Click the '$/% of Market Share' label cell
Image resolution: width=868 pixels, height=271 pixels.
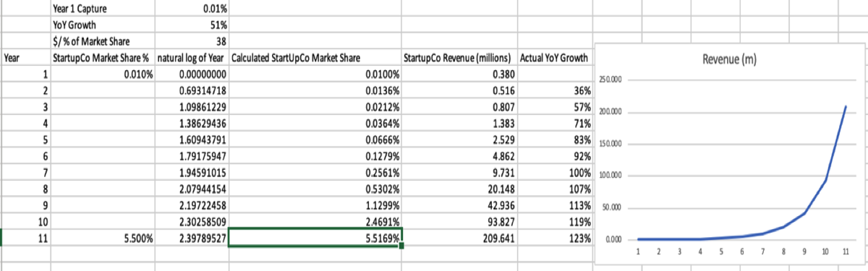(x=102, y=41)
